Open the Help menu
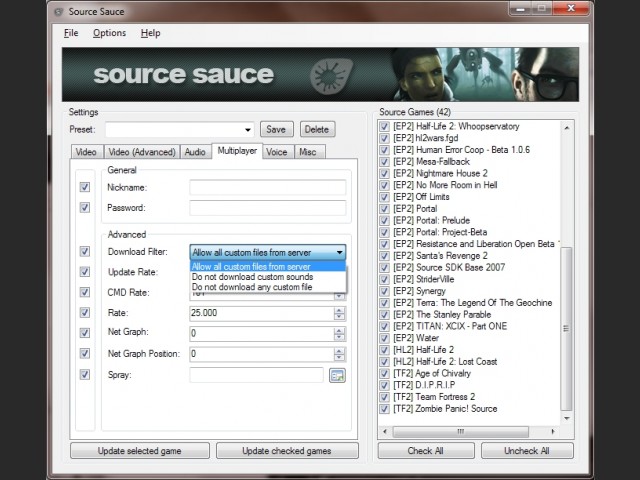 click(x=150, y=33)
